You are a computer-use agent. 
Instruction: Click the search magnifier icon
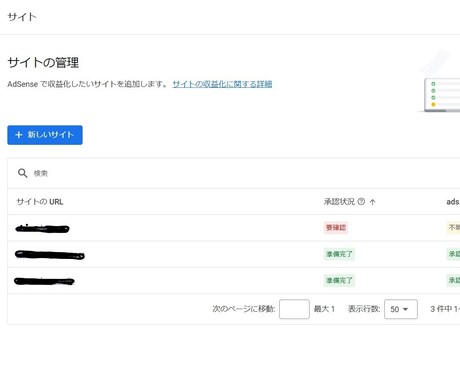23,173
